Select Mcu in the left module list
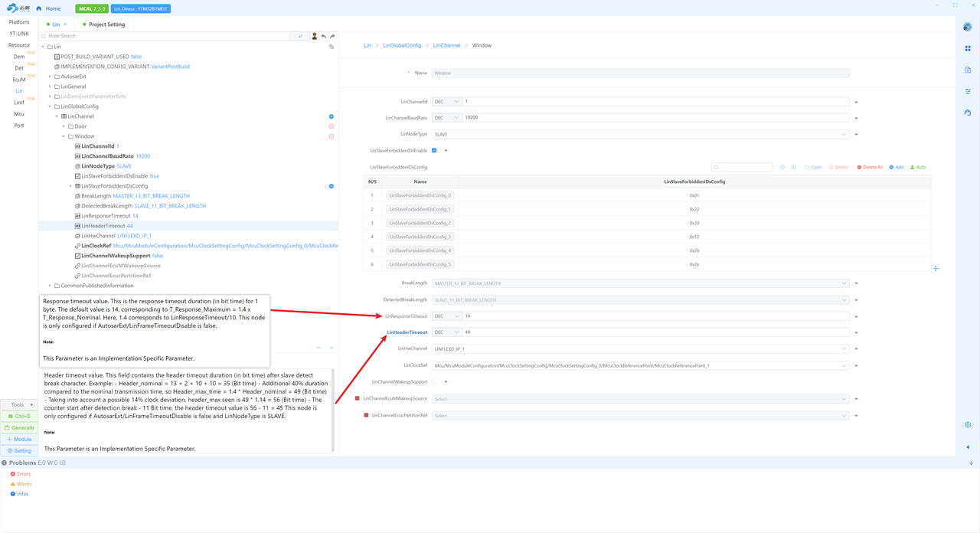The image size is (980, 533). click(19, 114)
